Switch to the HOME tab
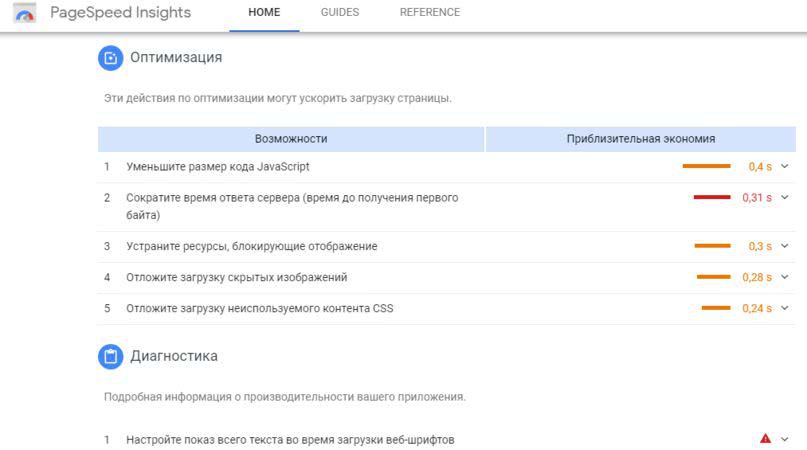This screenshot has width=807, height=450. 264,13
